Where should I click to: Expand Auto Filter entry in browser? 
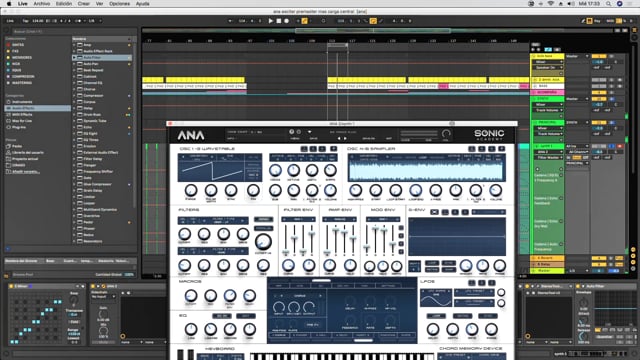coord(74,58)
